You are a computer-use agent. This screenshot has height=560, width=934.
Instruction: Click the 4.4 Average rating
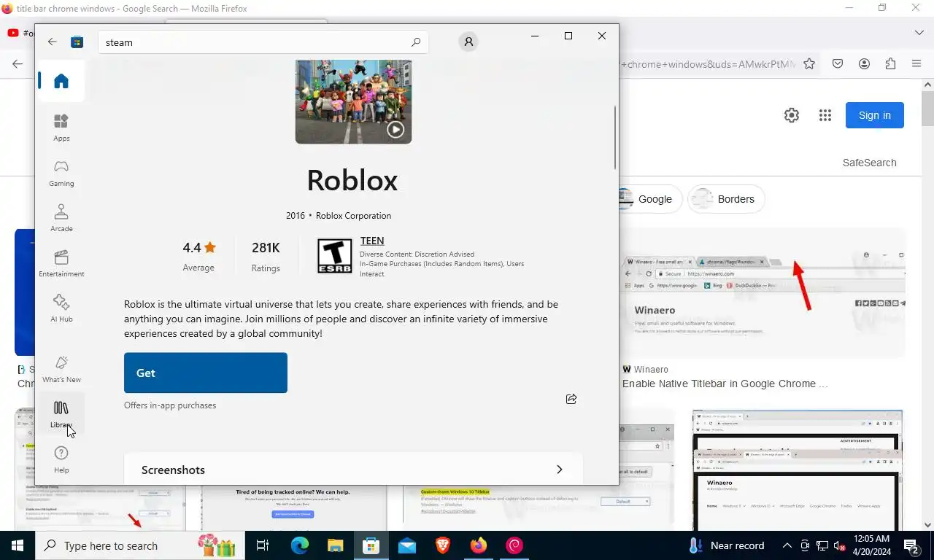click(x=198, y=256)
